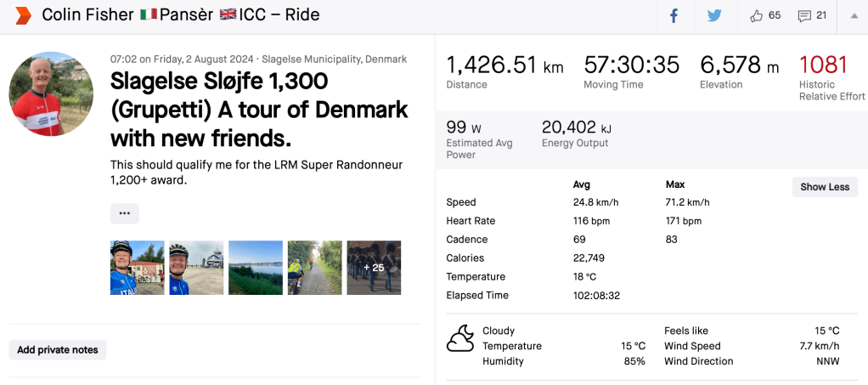This screenshot has height=385, width=868.
Task: Open the lake landscape photo thumbnail
Action: [x=256, y=268]
